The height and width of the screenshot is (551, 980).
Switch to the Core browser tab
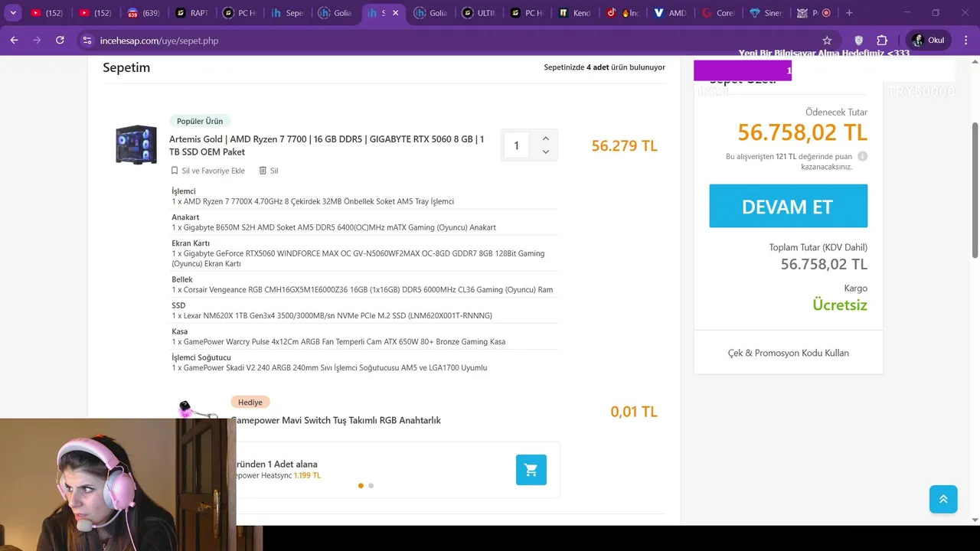coord(717,13)
